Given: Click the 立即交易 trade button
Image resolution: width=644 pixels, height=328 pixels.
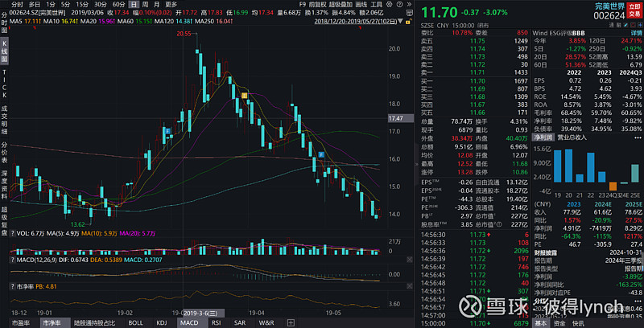Looking at the screenshot, I should (x=634, y=10).
